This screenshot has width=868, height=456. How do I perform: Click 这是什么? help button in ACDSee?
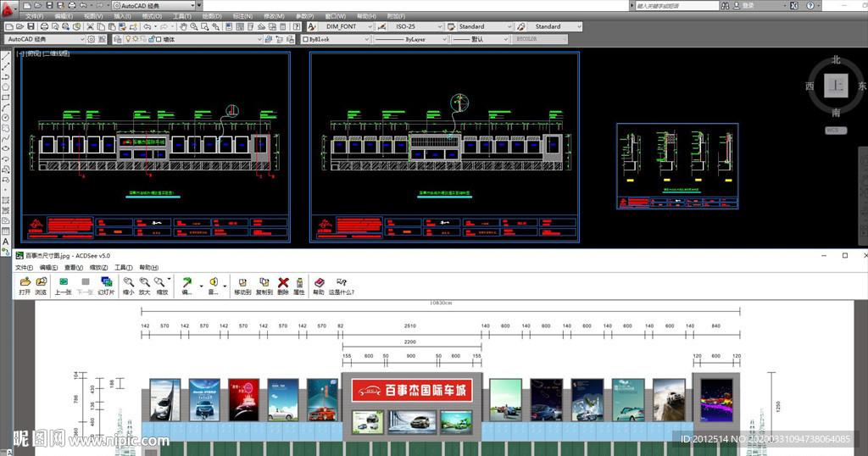[342, 282]
